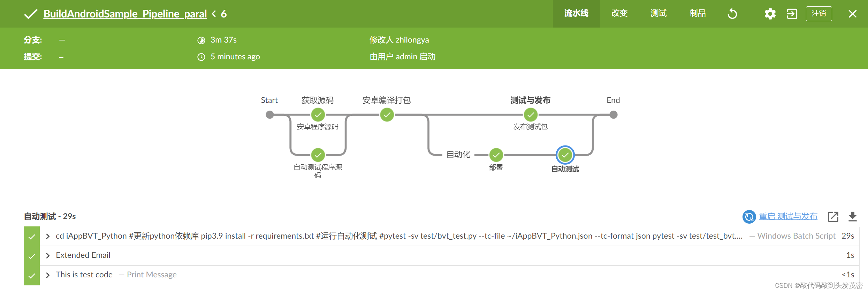The image size is (868, 292).
Task: Close the pipeline run details view
Action: 852,14
